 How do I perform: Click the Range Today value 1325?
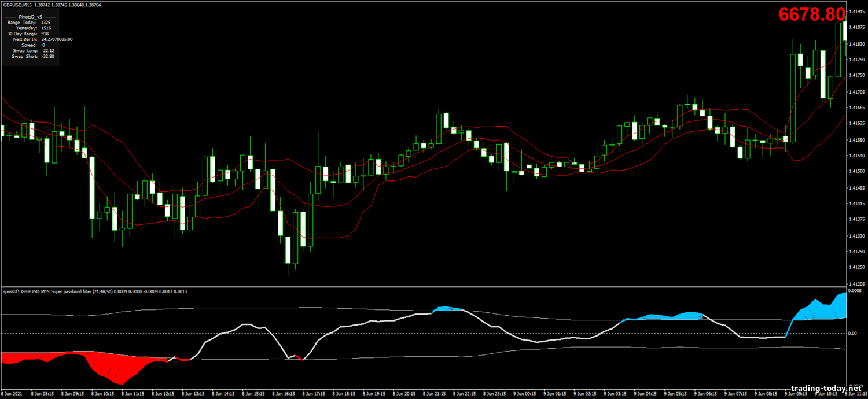(46, 23)
